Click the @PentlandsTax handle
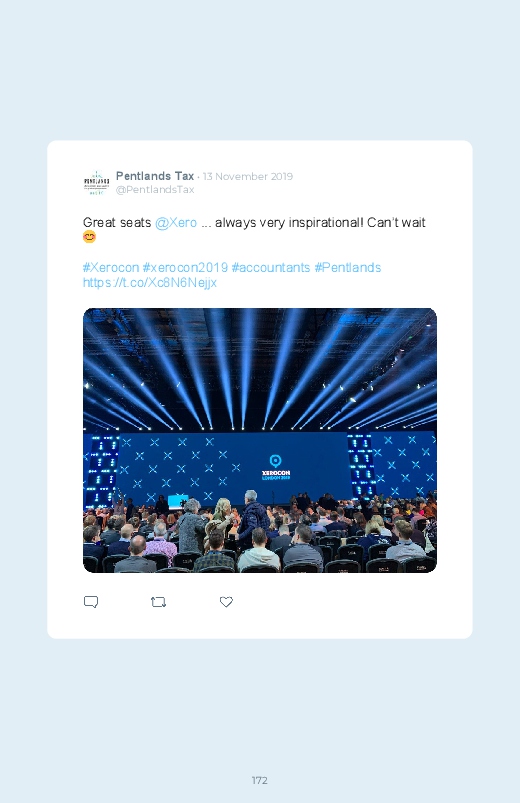The image size is (520, 803). click(155, 189)
